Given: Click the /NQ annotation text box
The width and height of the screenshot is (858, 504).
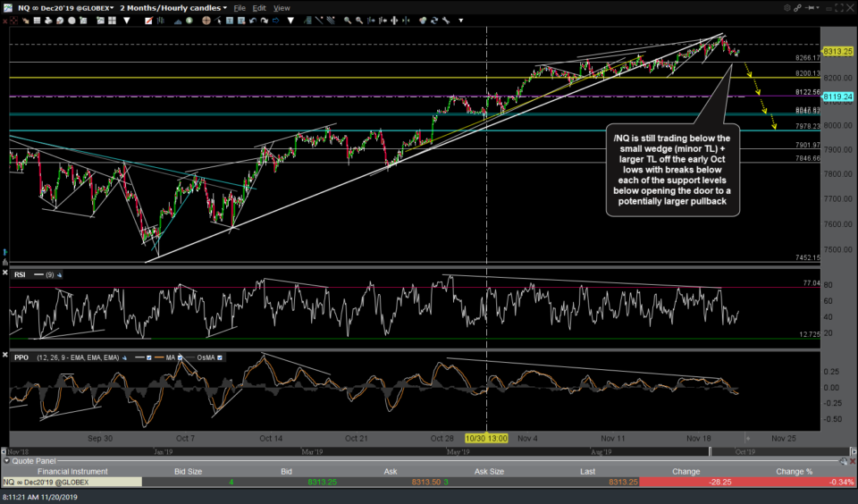Looking at the screenshot, I should click(x=672, y=170).
